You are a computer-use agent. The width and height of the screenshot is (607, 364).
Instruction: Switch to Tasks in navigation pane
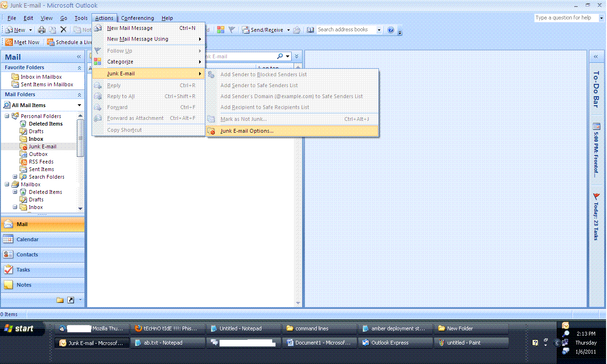click(x=43, y=270)
